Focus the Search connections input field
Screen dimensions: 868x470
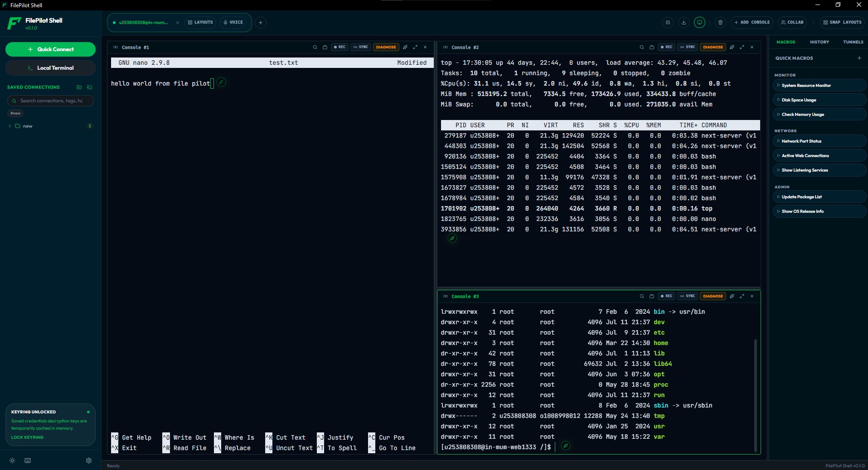click(x=50, y=101)
